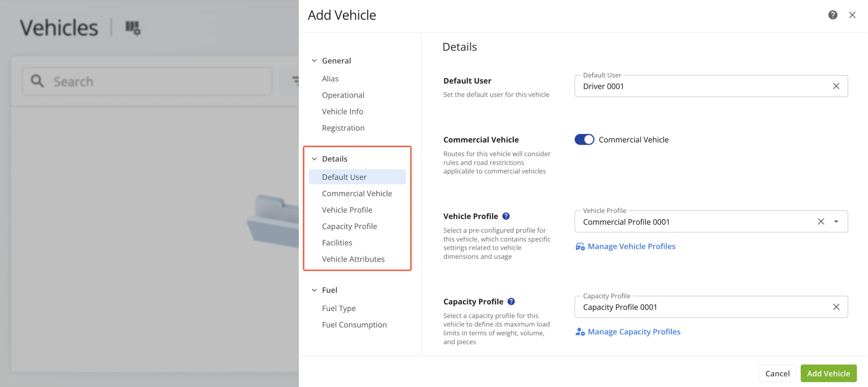Clear the Capacity Profile field value
Image resolution: width=868 pixels, height=387 pixels.
[836, 307]
